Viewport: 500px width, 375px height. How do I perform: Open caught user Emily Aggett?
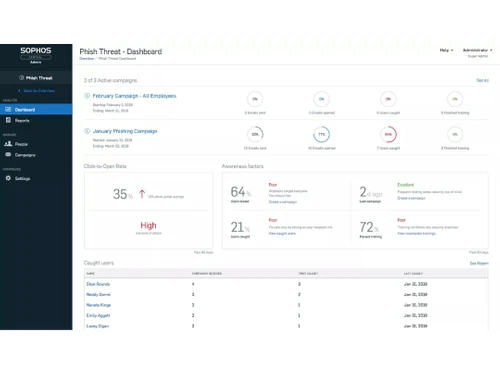pos(98,315)
